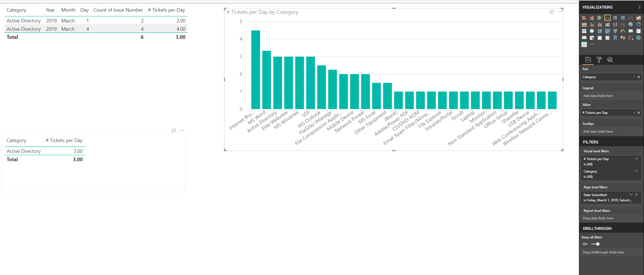The width and height of the screenshot is (644, 275).
Task: Select the Waterfall chart visual
Action: click(x=615, y=24)
